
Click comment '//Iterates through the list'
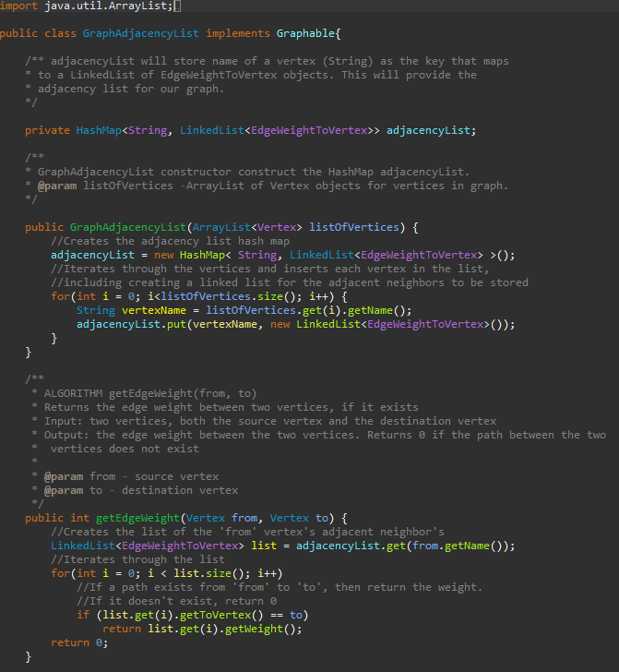pyautogui.click(x=137, y=559)
